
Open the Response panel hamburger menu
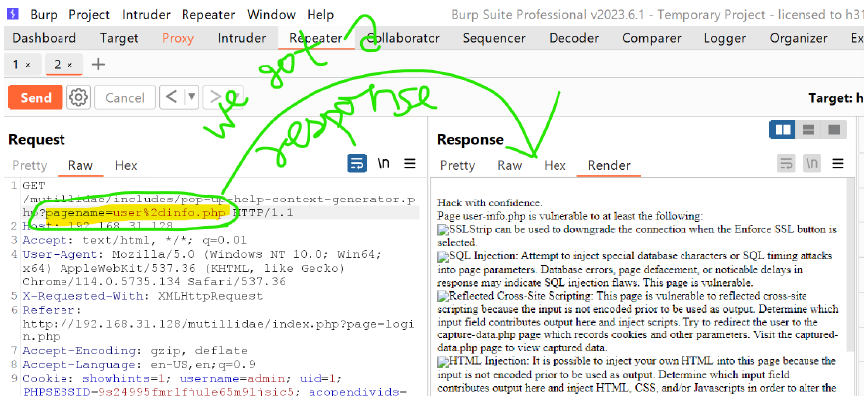point(838,164)
